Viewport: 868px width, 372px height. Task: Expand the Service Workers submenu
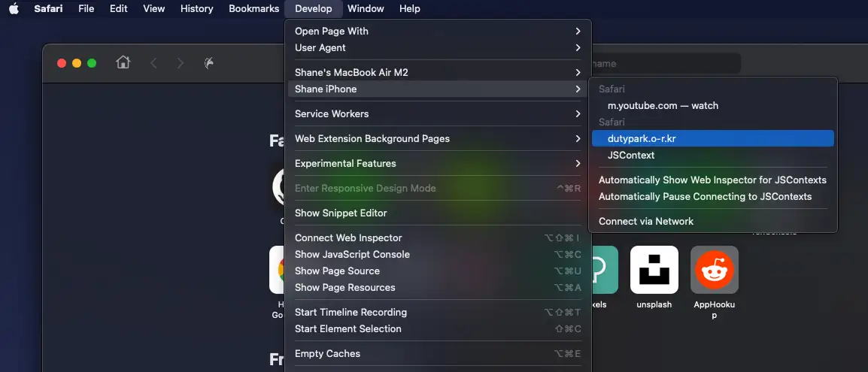click(x=437, y=114)
